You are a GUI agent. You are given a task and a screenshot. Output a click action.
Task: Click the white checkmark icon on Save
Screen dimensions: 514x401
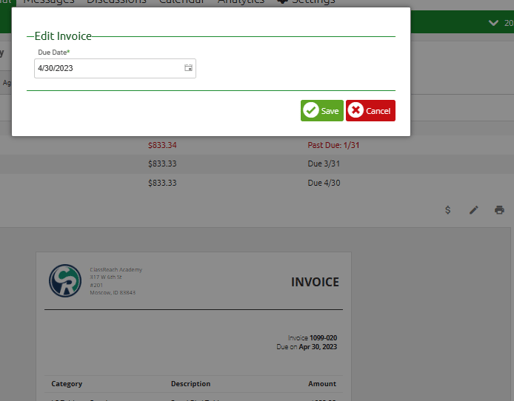[x=311, y=110]
